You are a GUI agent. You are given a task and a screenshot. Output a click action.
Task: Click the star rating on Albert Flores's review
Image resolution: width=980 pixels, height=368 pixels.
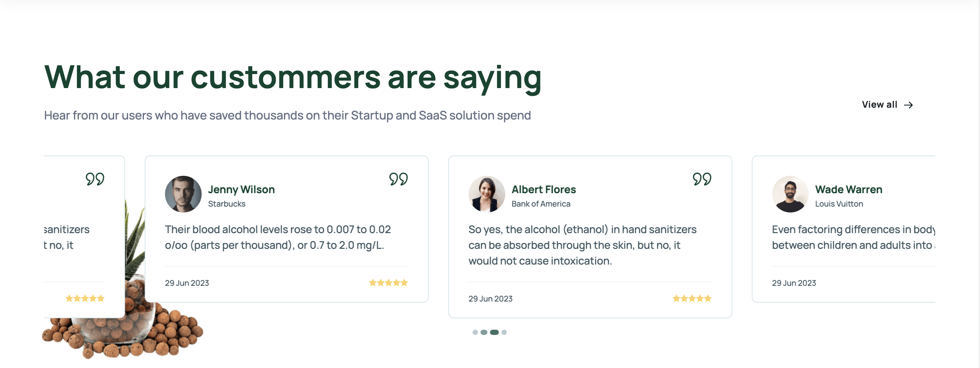click(692, 298)
